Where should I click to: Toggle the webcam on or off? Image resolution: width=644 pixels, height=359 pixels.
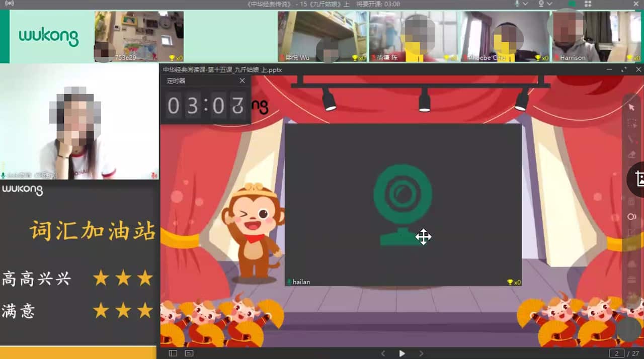pos(541,4)
